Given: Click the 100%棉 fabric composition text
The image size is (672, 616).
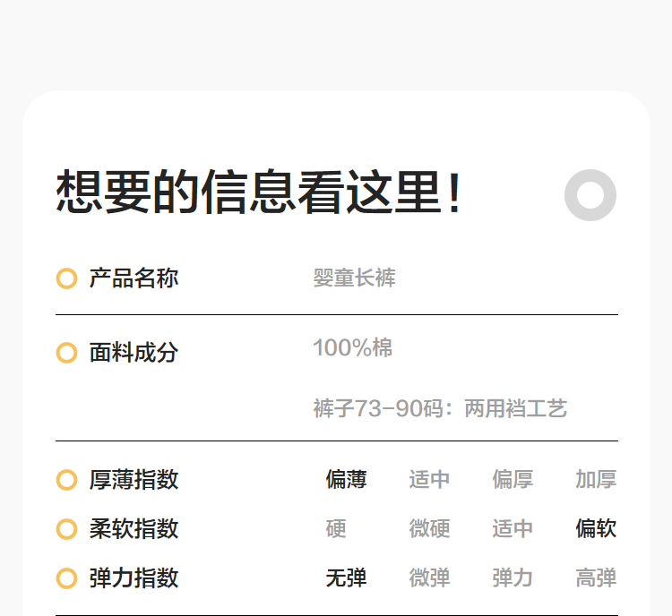Looking at the screenshot, I should (352, 347).
